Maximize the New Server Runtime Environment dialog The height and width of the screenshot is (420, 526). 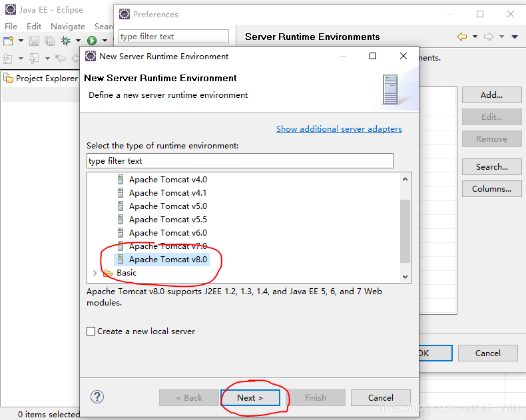click(373, 56)
